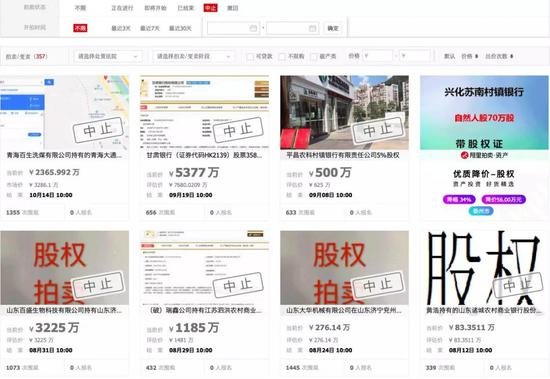Open the 平昌农科村镇银行 5%股权 listing title
This screenshot has height=379, width=550.
343,155
